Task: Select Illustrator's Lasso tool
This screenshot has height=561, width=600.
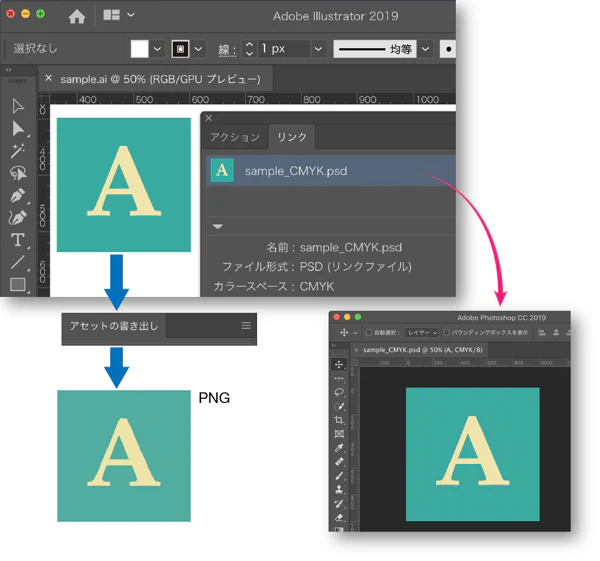Action: [18, 173]
